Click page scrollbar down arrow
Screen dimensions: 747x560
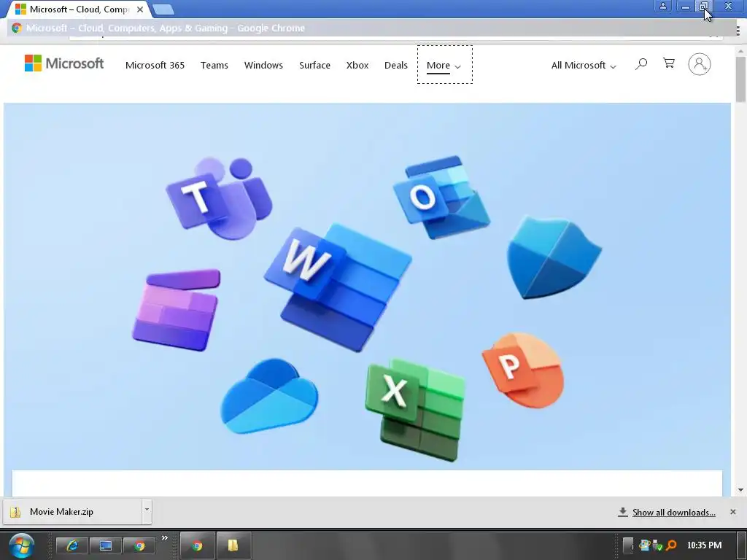740,490
